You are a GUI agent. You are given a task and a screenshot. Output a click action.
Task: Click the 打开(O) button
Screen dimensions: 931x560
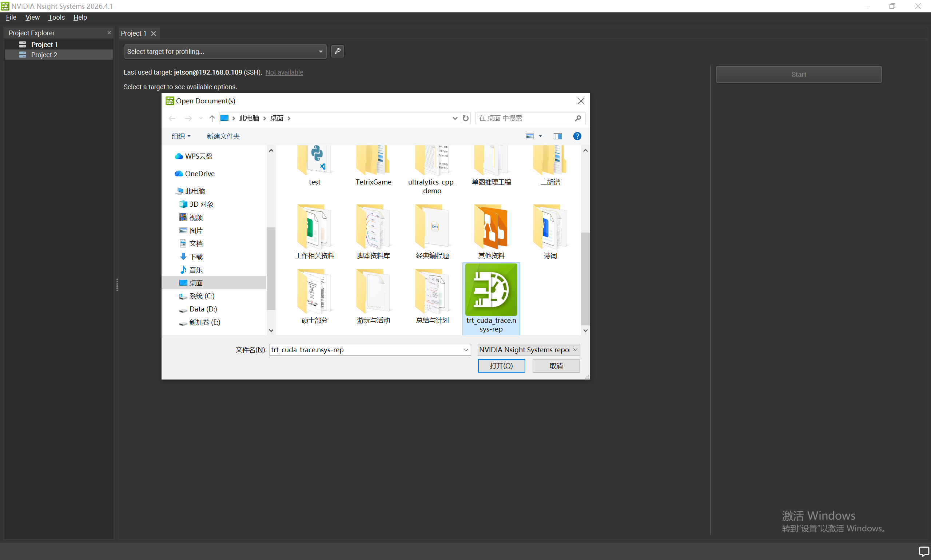click(x=501, y=366)
